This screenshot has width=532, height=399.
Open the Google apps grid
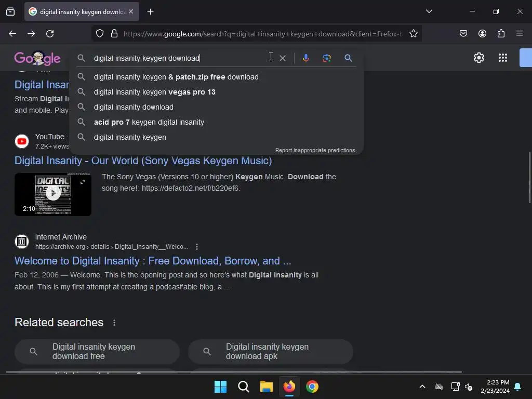coord(503,58)
